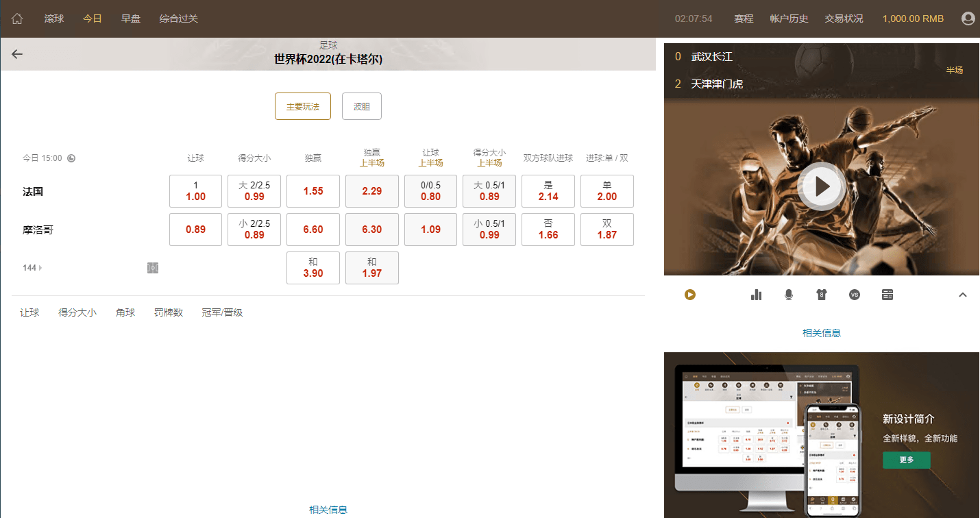Go back using the left arrow
The image size is (980, 518).
pos(17,54)
